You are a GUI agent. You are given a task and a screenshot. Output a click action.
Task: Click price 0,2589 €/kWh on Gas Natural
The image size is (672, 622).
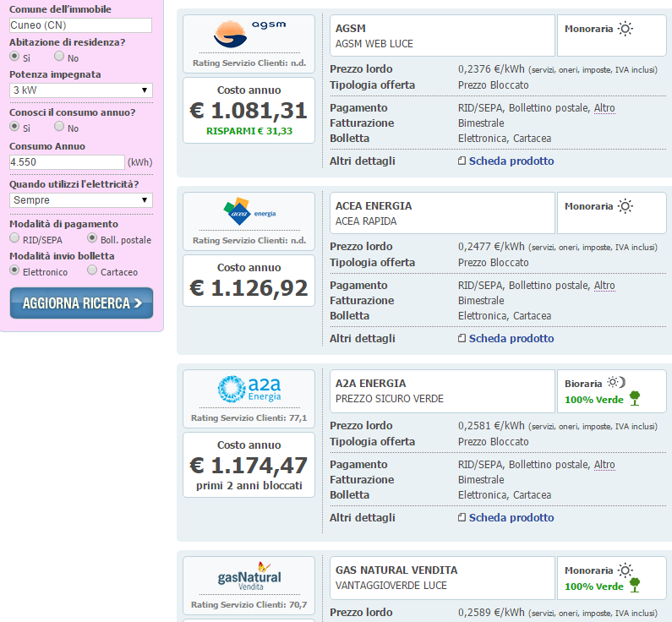point(491,612)
